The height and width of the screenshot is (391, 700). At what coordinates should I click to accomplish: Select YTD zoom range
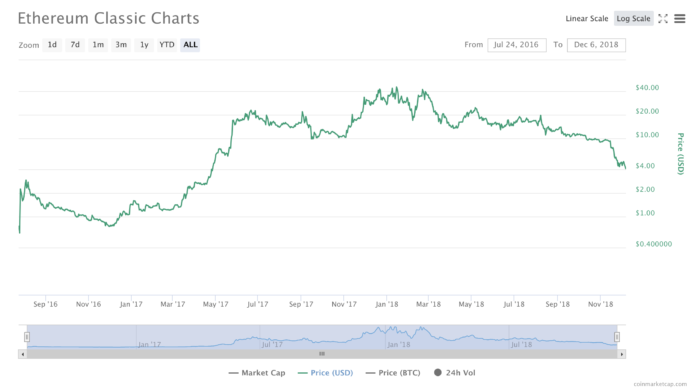[x=167, y=45]
